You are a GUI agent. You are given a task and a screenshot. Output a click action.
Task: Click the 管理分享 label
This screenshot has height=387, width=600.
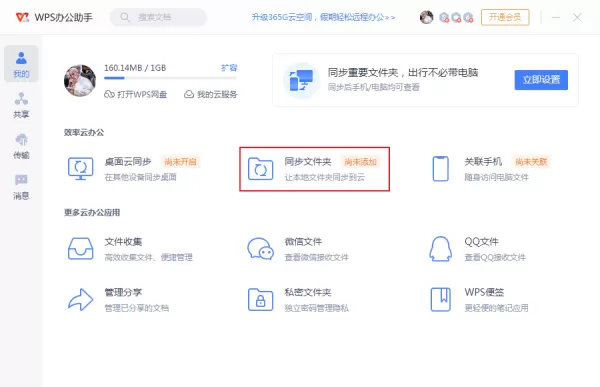pos(123,292)
